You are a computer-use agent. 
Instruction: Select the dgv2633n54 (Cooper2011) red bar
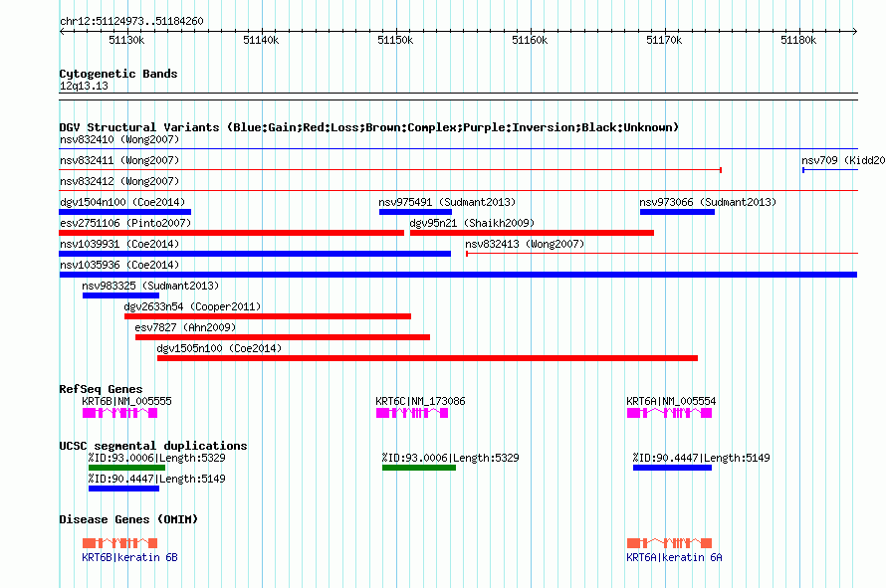[268, 316]
